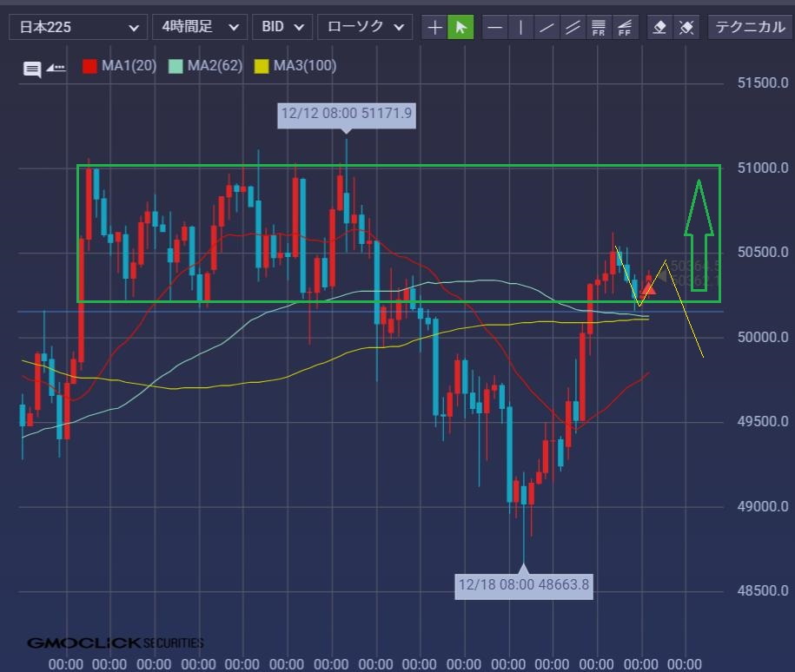Screen dimensions: 795x672
Task: Expand the BID price type dropdown
Action: click(282, 27)
